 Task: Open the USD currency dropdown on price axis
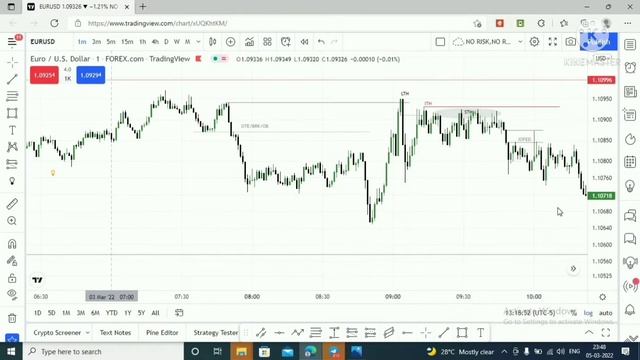[602, 59]
